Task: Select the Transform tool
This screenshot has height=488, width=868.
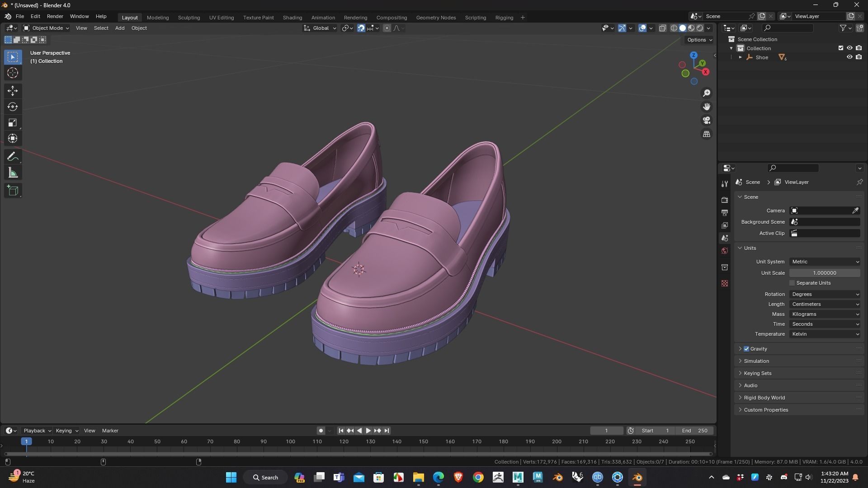Action: (13, 138)
